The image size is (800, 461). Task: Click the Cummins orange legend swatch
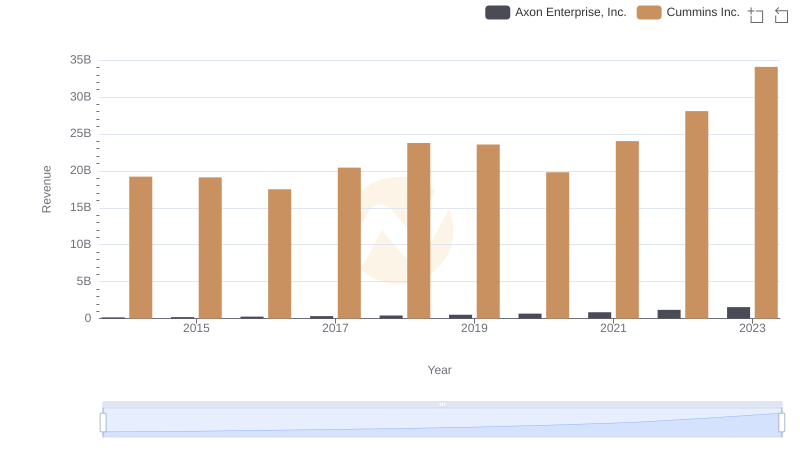[x=649, y=12]
